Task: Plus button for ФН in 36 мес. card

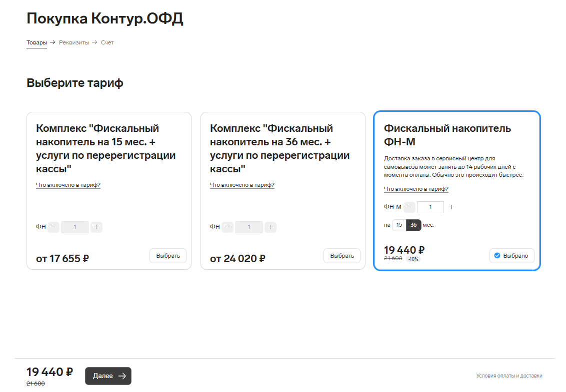Action: (x=270, y=227)
